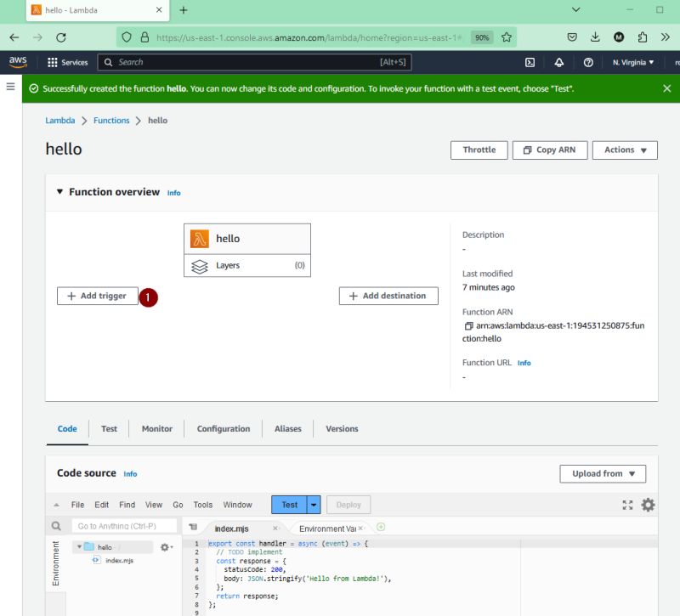Open code editor settings gear icon

coord(648,504)
